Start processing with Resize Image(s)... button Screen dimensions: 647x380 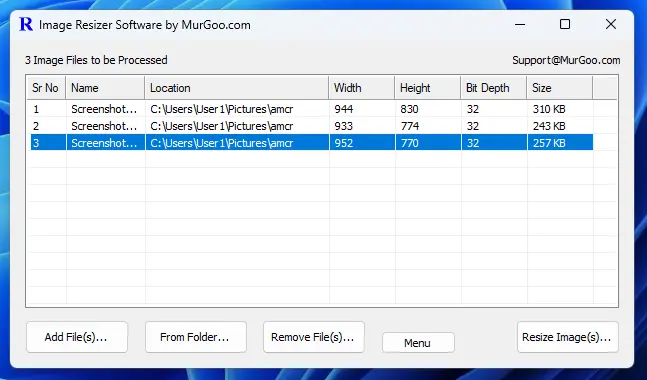point(567,337)
